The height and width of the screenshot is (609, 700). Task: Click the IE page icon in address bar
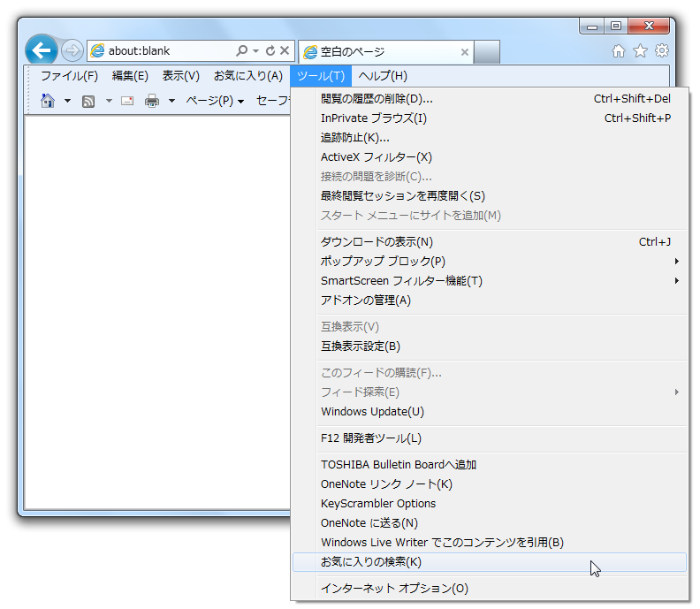[x=97, y=51]
